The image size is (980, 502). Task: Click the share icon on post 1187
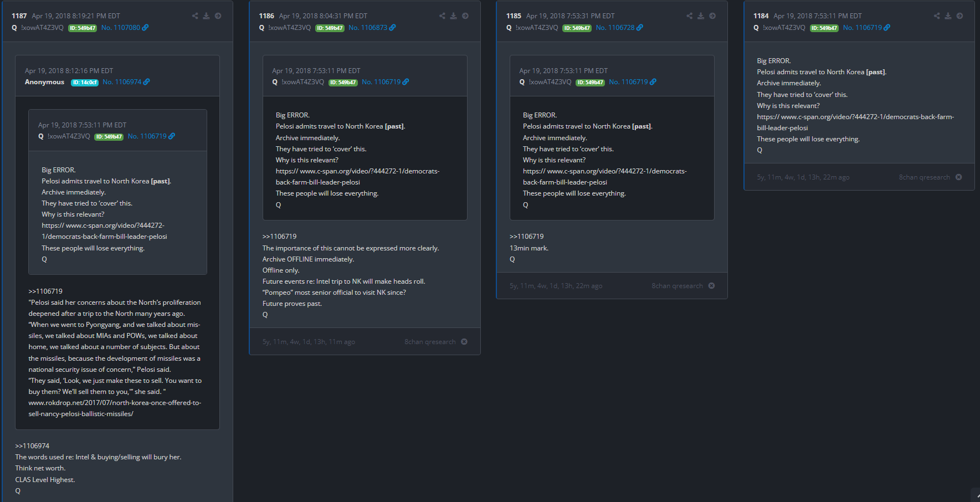[195, 16]
